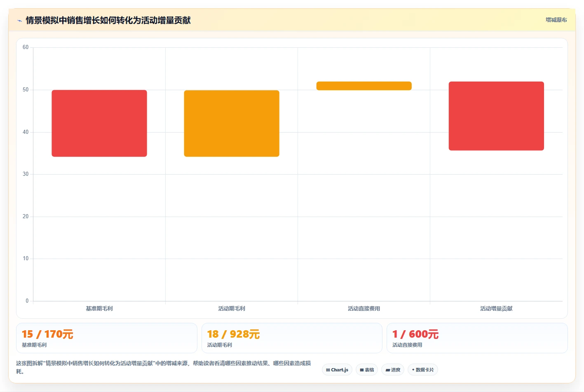Click 活动直接费用 caption under 1 / 600元
This screenshot has width=584, height=392.
coord(407,345)
